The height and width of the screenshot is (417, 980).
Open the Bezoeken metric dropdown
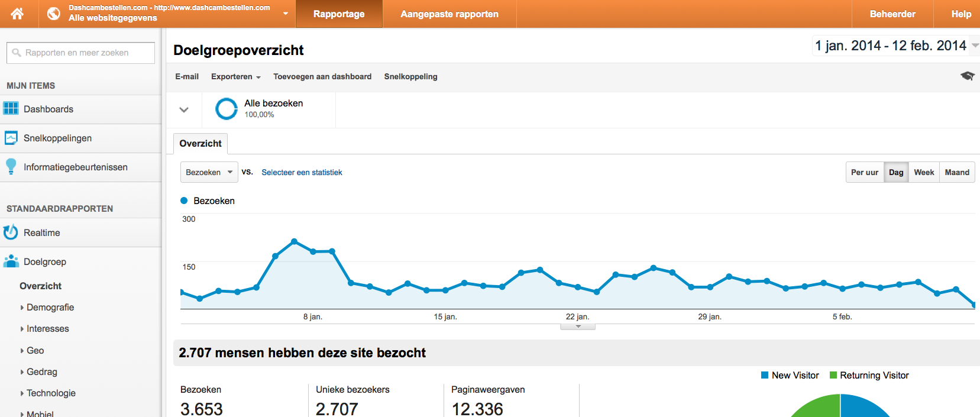[x=209, y=172]
